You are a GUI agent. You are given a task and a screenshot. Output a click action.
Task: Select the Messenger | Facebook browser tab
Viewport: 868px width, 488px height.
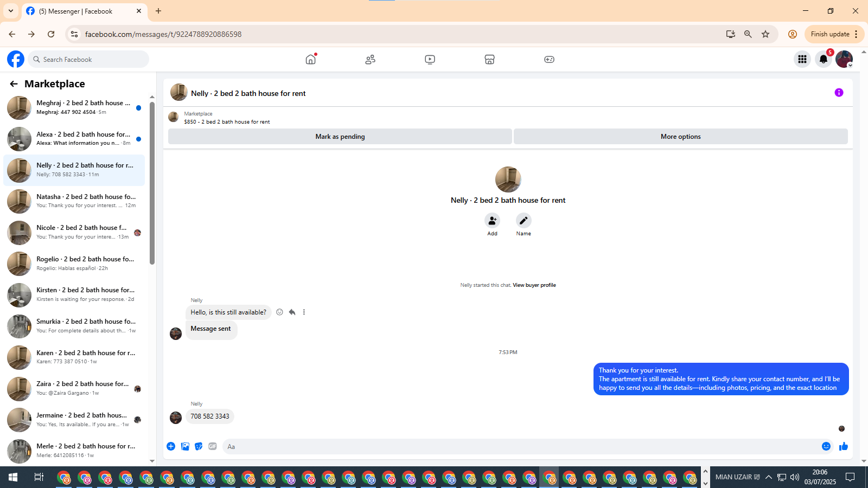(84, 11)
